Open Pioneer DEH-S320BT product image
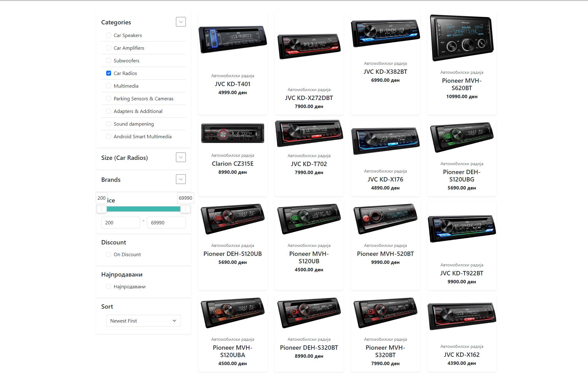588x375 pixels. (x=309, y=313)
